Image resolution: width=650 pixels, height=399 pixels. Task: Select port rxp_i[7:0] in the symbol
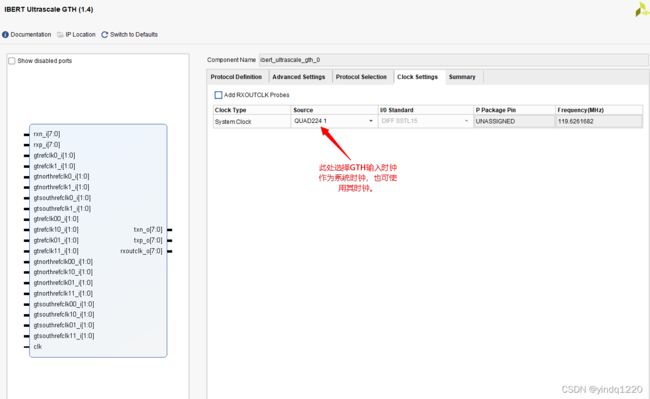point(47,145)
